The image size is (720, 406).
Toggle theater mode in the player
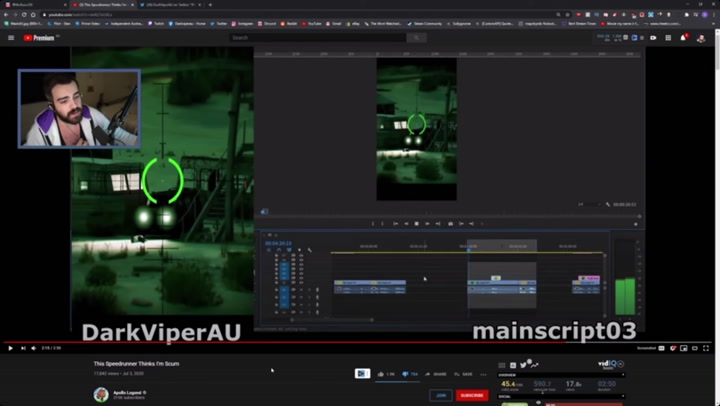tap(695, 348)
